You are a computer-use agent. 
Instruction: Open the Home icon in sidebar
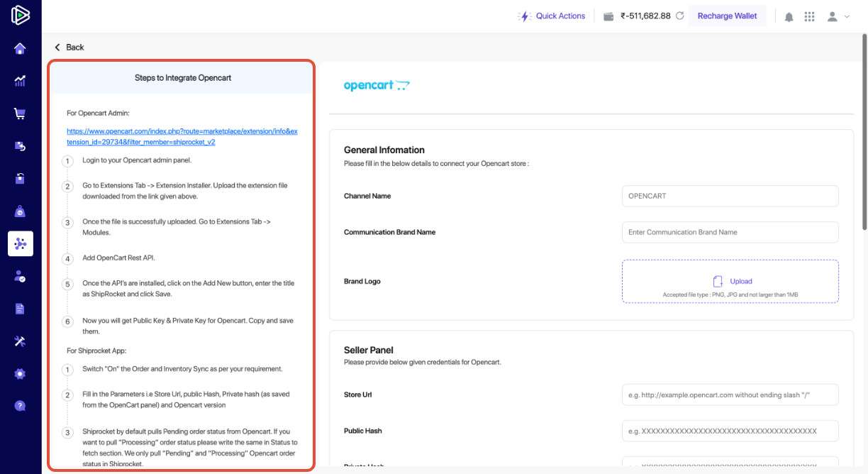tap(20, 48)
